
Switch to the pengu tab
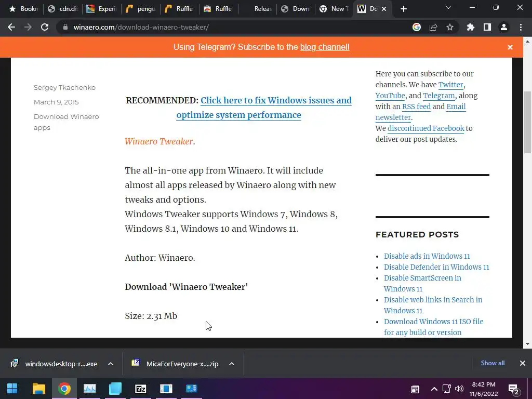[141, 9]
